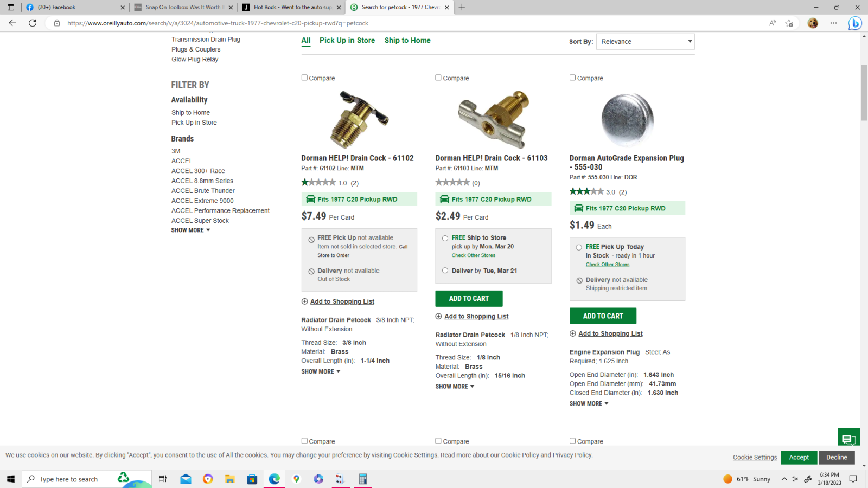Check Compare for Expansion Plug 555-030

pos(572,78)
